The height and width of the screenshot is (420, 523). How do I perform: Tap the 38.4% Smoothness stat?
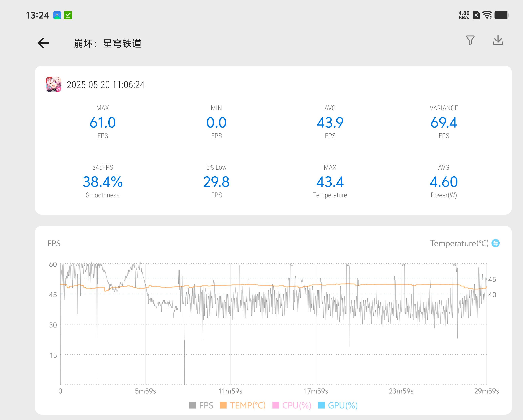pyautogui.click(x=103, y=182)
